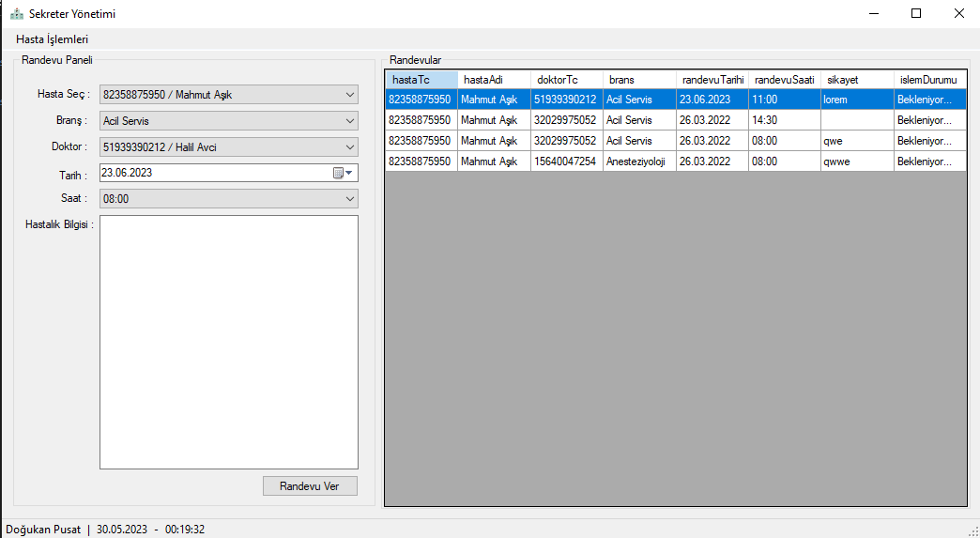Select hastaTc cell in the Anesteziyoloji row
980x538 pixels.
click(421, 161)
